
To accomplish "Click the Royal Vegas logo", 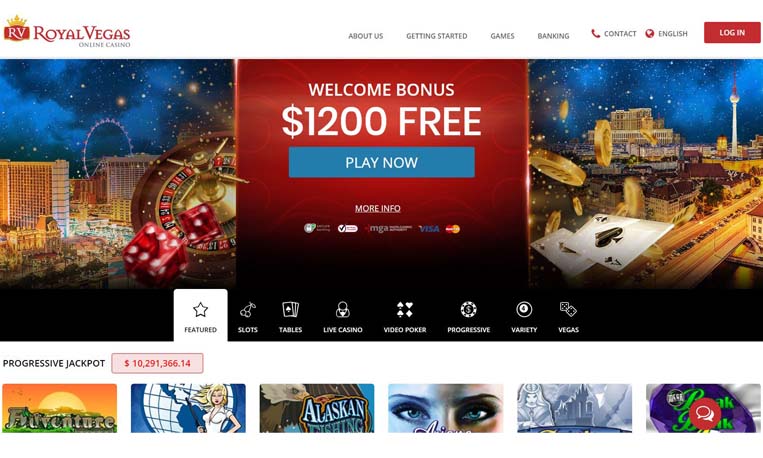I will [x=67, y=31].
